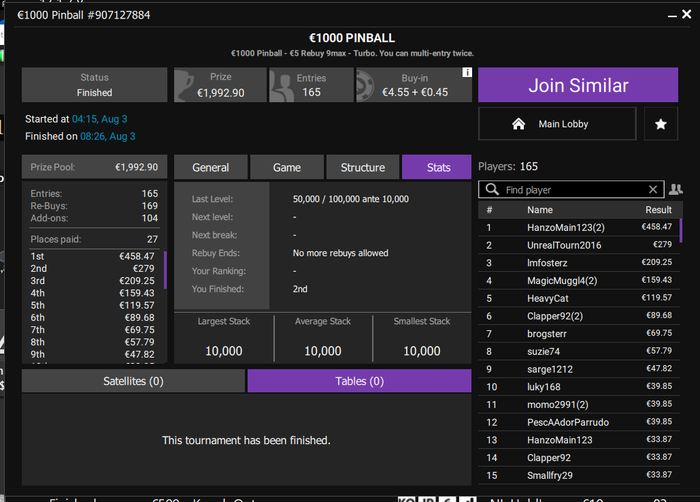700x502 pixels.
Task: Sort players by Result column header
Action: (658, 210)
